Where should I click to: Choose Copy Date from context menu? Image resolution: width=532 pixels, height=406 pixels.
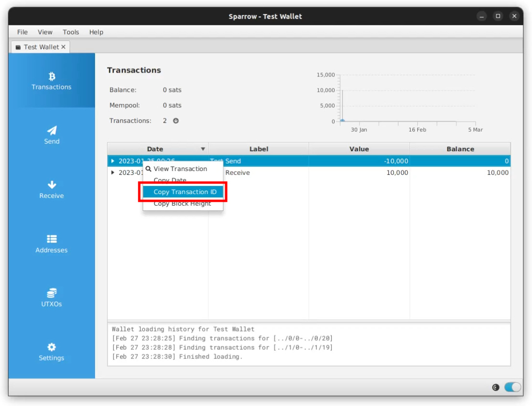coord(183,180)
